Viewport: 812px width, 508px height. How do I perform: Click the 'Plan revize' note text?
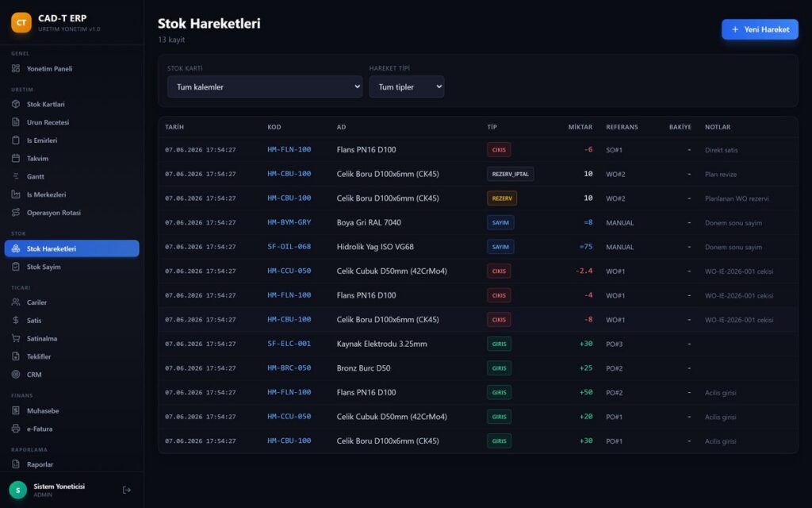(x=721, y=174)
